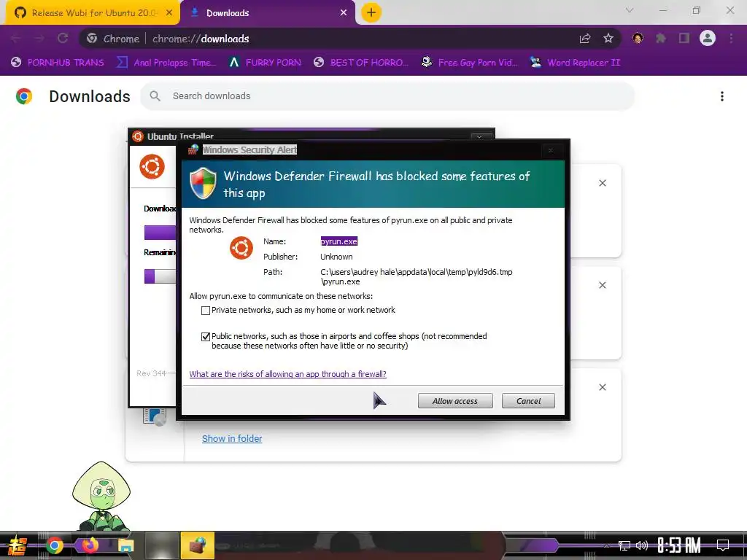Click Cancel in the Security Alert
The width and height of the screenshot is (747, 560).
[x=528, y=401]
